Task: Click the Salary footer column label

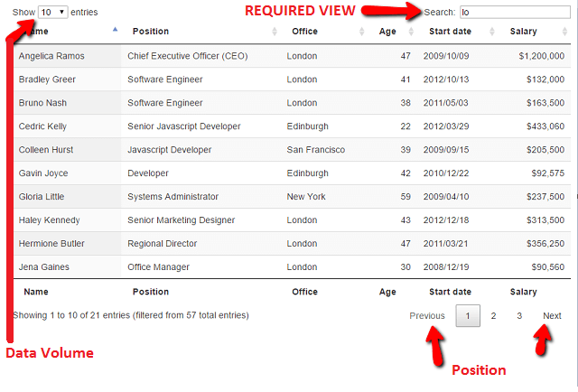Action: pyautogui.click(x=523, y=292)
